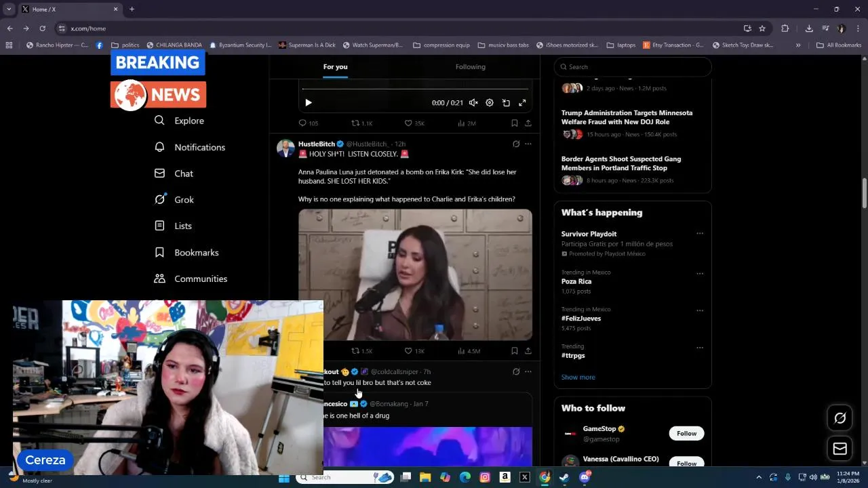868x488 pixels.
Task: Enter fullscreen on video player
Action: coord(522,103)
